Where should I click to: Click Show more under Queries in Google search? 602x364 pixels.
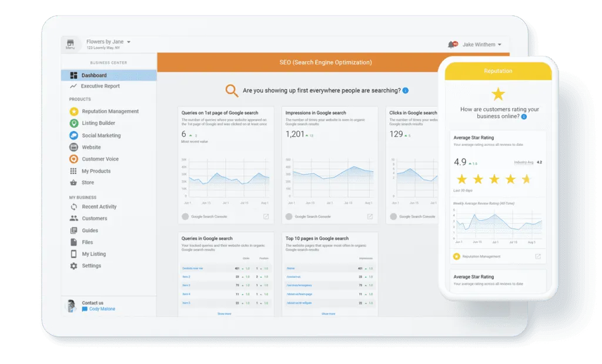click(224, 313)
